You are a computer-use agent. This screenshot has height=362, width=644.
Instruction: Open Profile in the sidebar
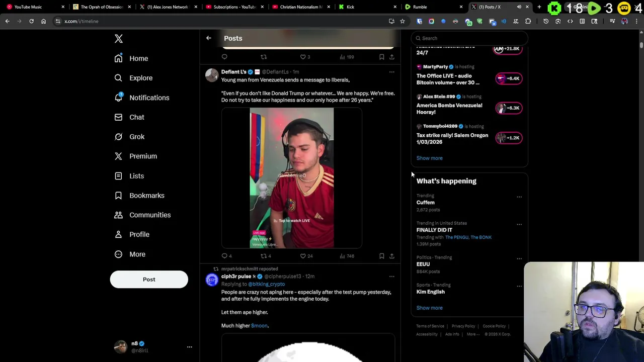click(132, 234)
